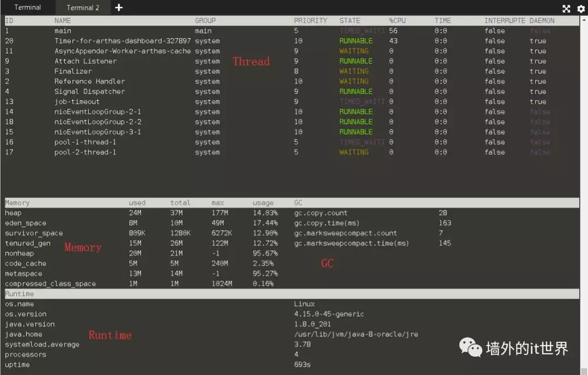Click the gc.marksweepcompact.time(ms) entry
The width and height of the screenshot is (588, 375).
(x=351, y=243)
